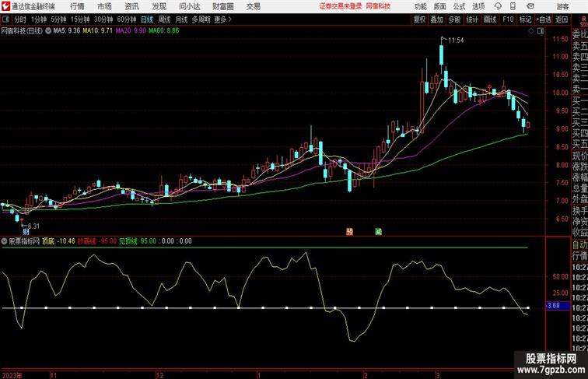
Task: Switch to the 60分钟 period tab
Action: coord(127,19)
